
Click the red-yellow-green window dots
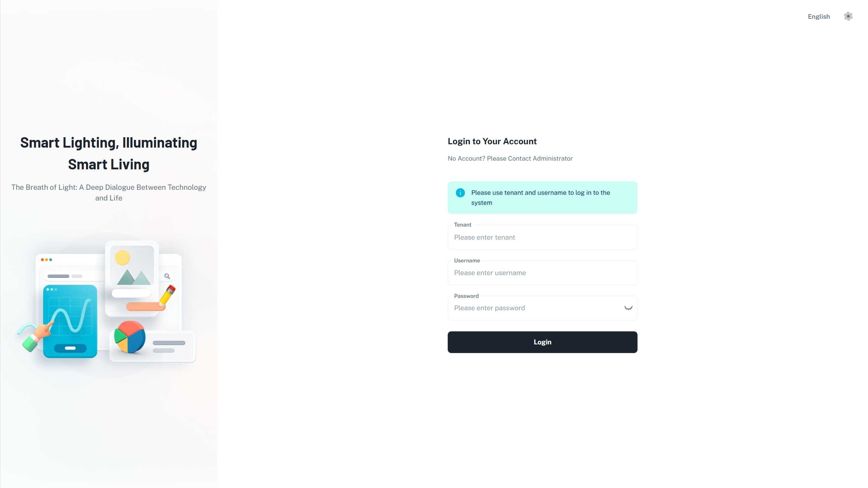coord(47,259)
